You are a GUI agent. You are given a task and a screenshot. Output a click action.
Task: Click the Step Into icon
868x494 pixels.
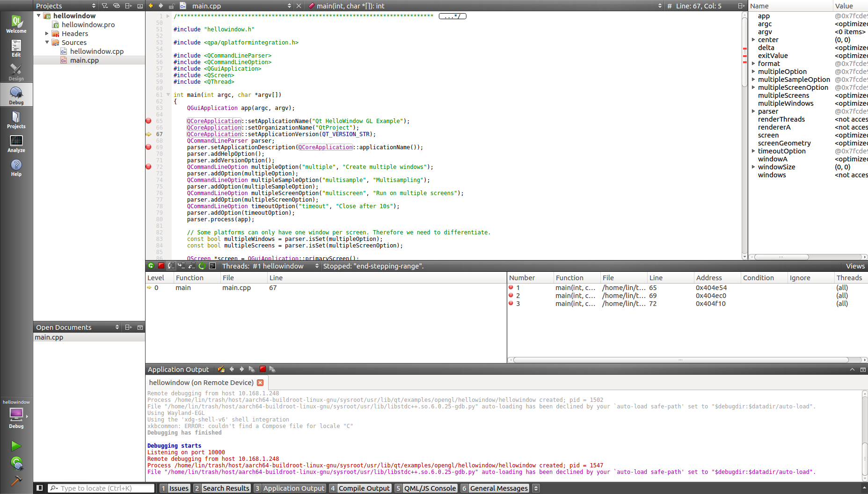coord(182,266)
